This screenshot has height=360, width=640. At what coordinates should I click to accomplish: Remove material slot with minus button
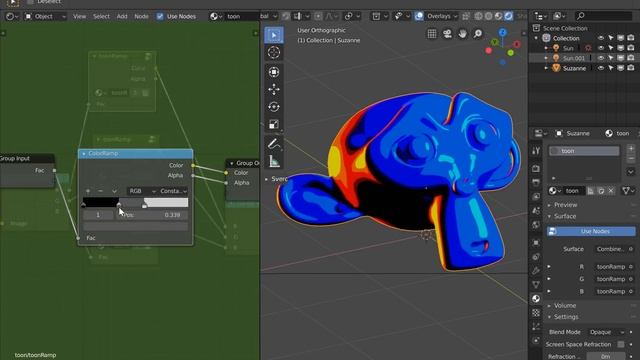click(631, 158)
